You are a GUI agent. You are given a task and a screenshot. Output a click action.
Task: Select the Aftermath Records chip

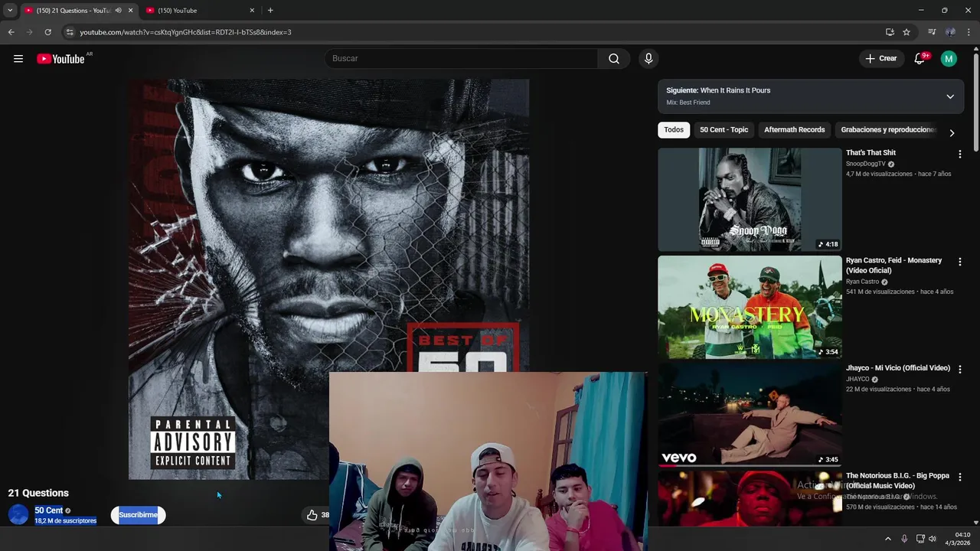tap(794, 130)
